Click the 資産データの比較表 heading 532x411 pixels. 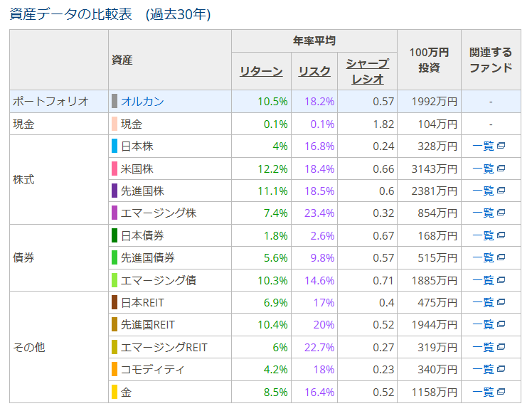(71, 14)
